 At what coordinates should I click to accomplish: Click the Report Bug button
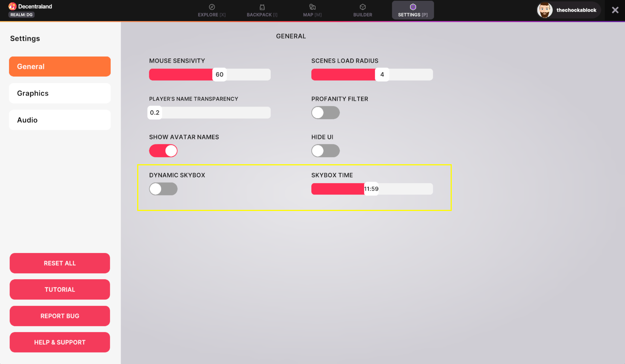point(60,316)
